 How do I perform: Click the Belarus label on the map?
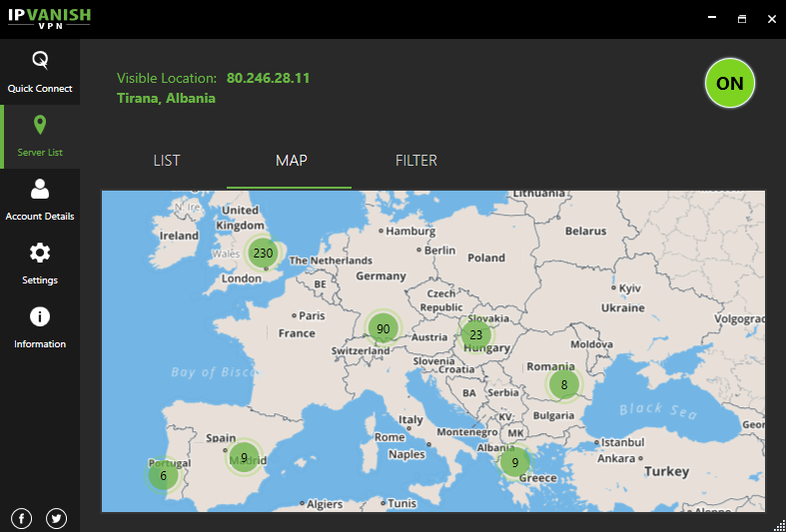(585, 231)
